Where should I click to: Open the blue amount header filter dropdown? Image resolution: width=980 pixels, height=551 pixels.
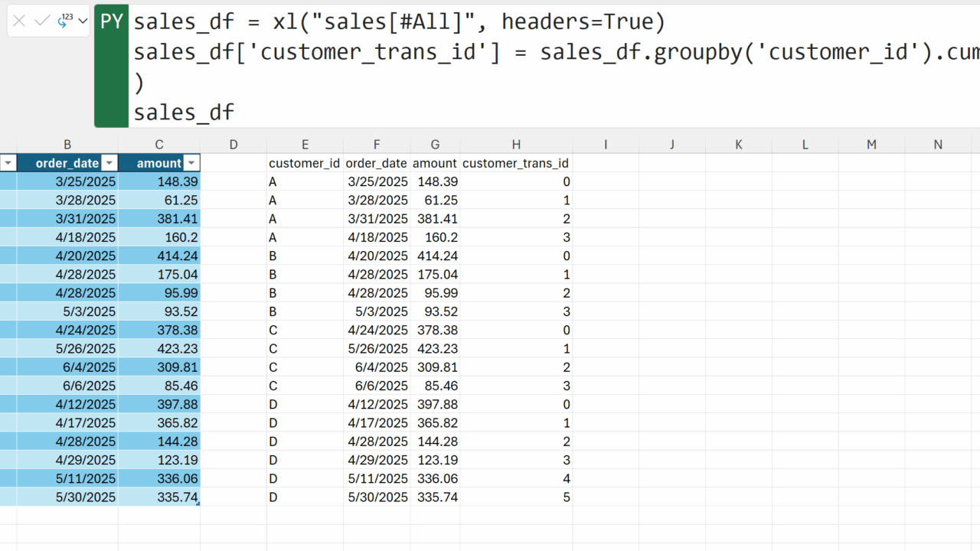click(191, 163)
